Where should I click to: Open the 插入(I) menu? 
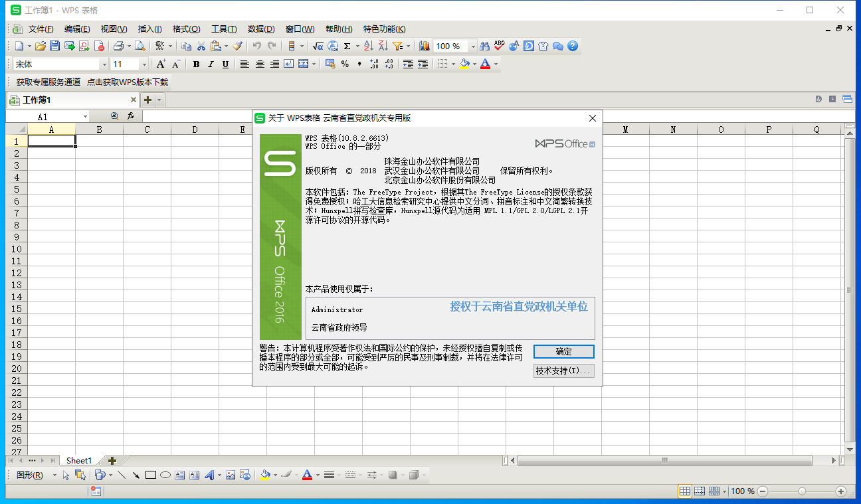tap(149, 29)
